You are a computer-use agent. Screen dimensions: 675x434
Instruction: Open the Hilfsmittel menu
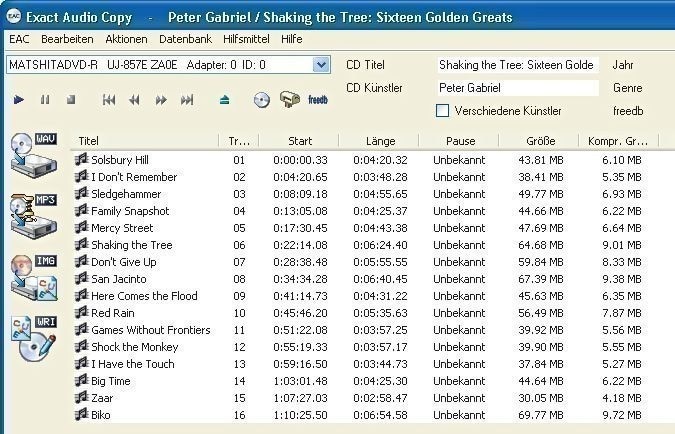coord(246,39)
